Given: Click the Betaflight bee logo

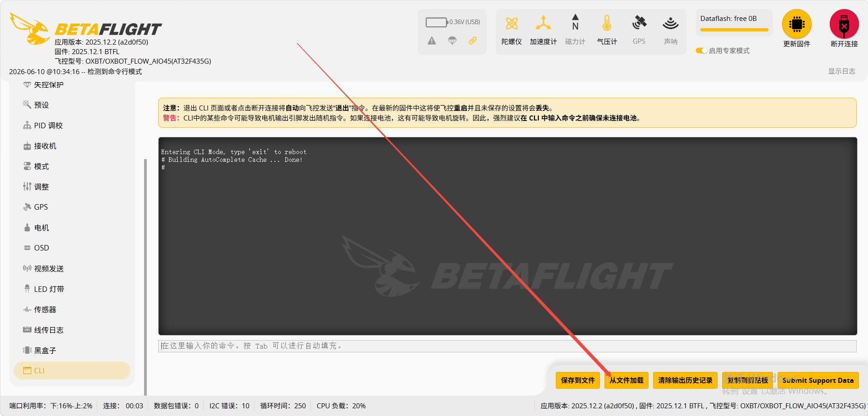Looking at the screenshot, I should (x=30, y=29).
